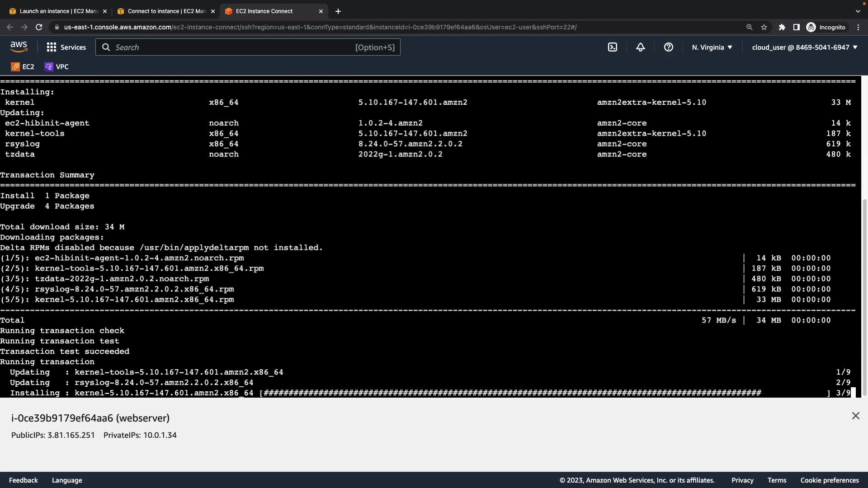The image size is (868, 488).
Task: Open the EC2 shortcut in favorites bar
Action: click(x=23, y=67)
